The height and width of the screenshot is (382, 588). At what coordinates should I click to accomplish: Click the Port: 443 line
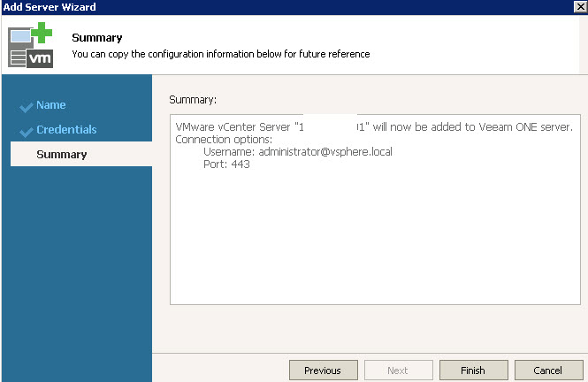click(226, 164)
